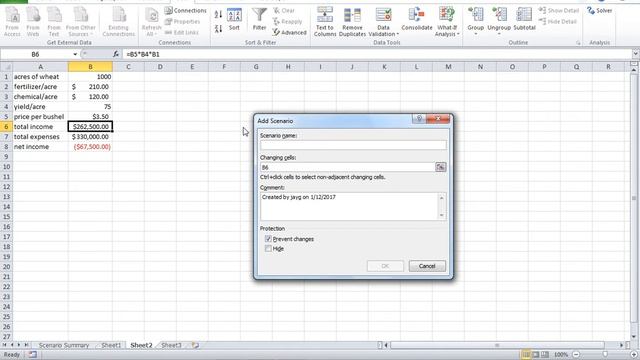Switch to Page Break Preview icon
Viewport: 640px width, 360px height.
pos(545,354)
